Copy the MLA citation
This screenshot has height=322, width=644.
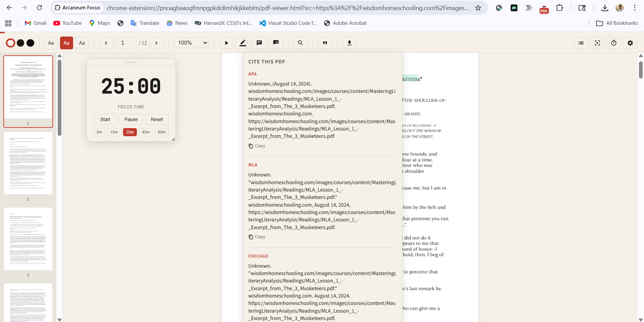click(257, 237)
